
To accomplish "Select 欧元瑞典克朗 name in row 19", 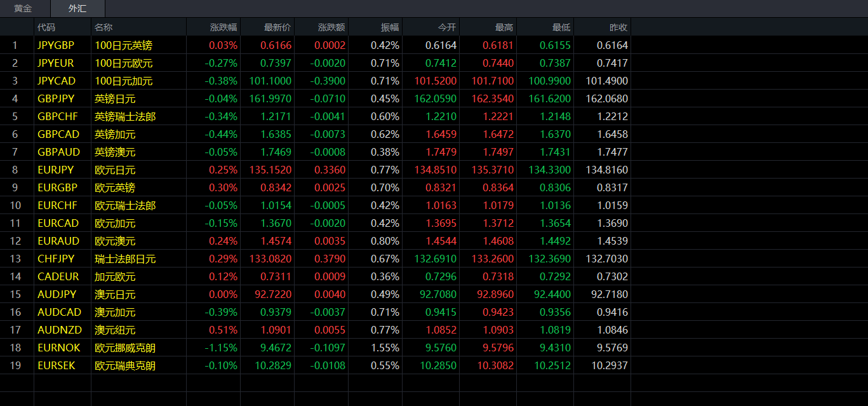I will coord(125,365).
